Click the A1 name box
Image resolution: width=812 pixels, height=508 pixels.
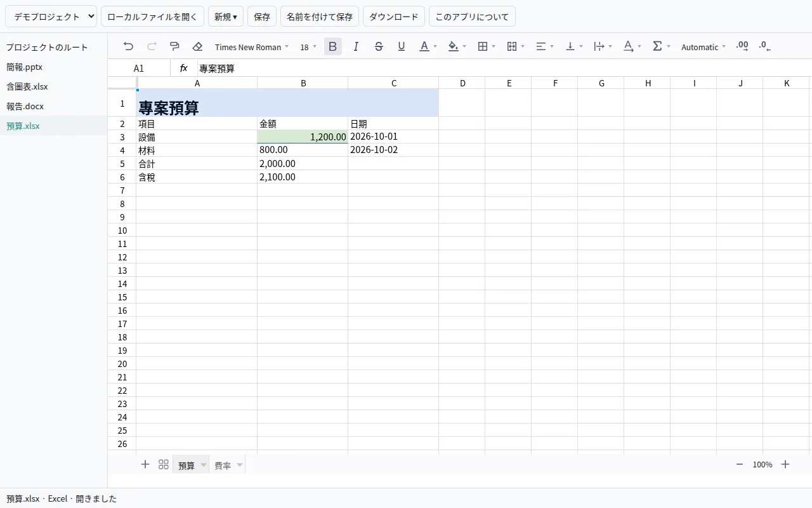[139, 68]
